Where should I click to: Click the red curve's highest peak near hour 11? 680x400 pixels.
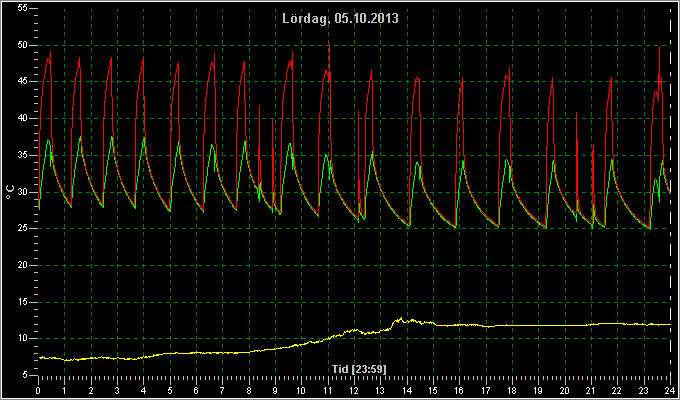click(329, 44)
